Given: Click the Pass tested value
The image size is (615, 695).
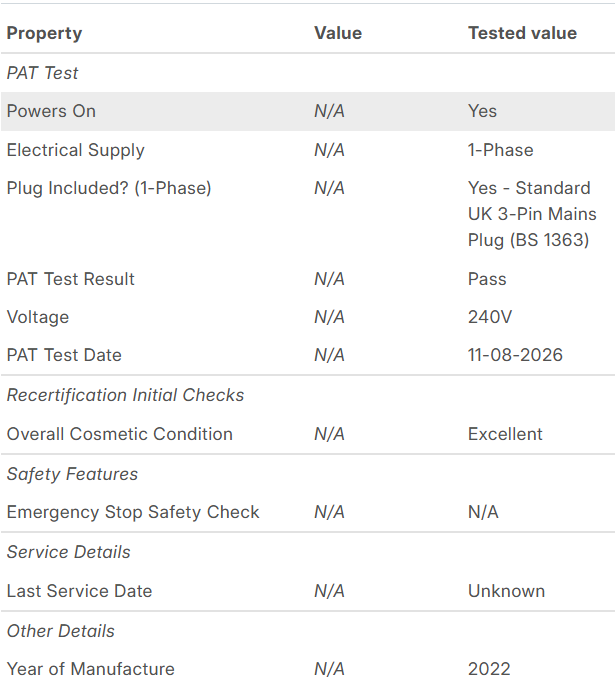Looking at the screenshot, I should point(487,279).
